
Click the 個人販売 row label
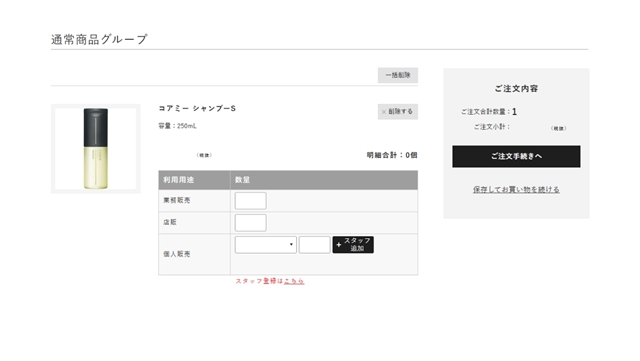(177, 254)
